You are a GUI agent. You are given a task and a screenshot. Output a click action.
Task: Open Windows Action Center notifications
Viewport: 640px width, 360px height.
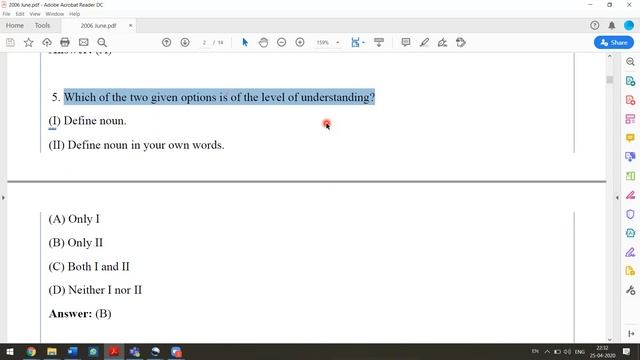[627, 351]
